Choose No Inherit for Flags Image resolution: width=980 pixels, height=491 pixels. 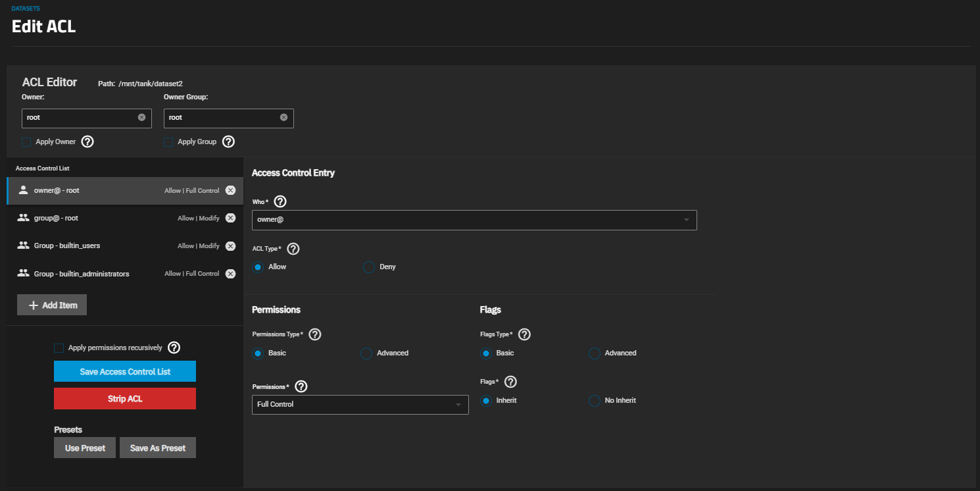(595, 401)
